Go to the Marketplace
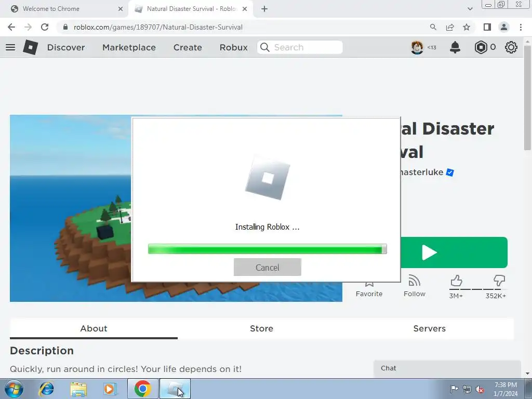Screen dimensions: 532x399 (129, 47)
